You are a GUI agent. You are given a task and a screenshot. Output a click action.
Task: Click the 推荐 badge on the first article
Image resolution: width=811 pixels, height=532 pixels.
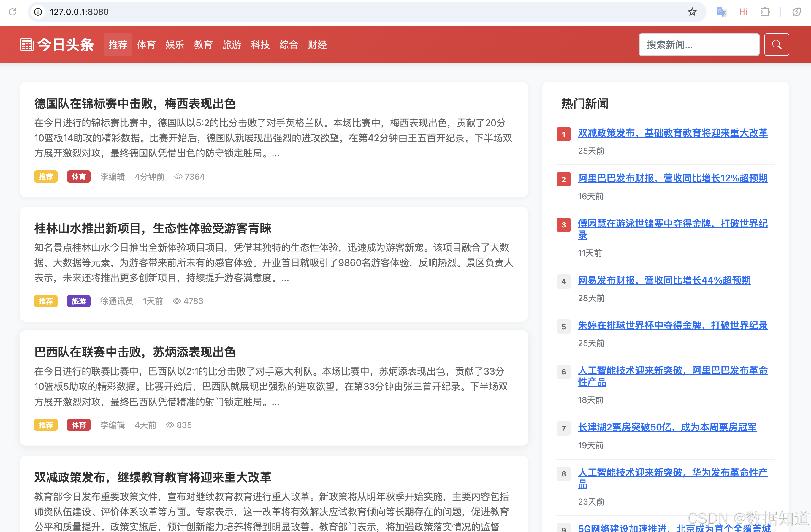46,177
